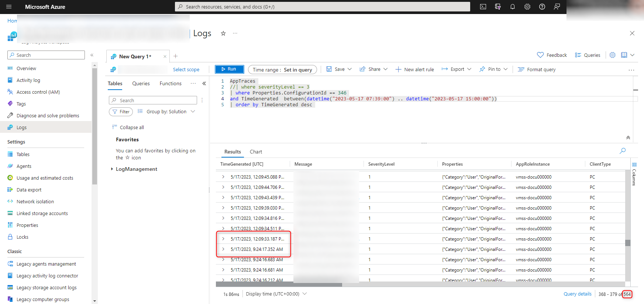Switch to the Results tab

coord(233,152)
